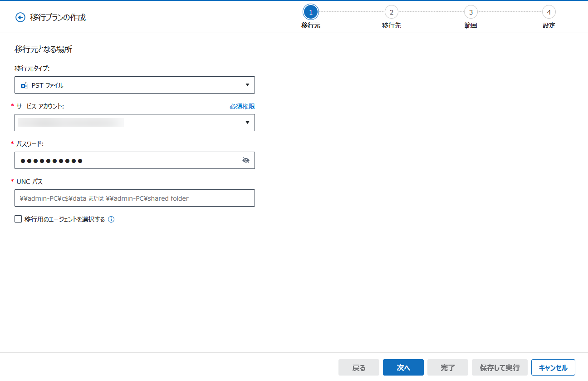Click the 移行元タイプ label
This screenshot has height=381, width=588.
(x=32, y=69)
